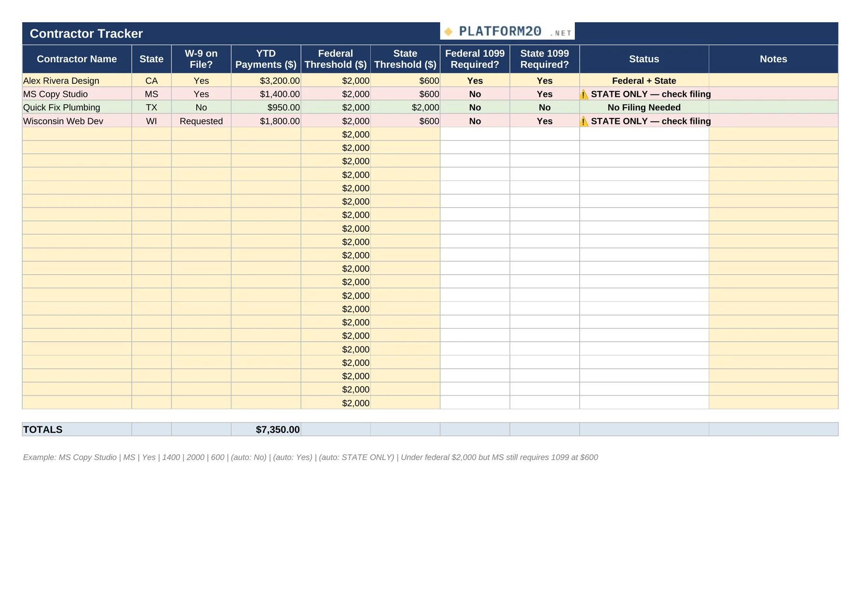The width and height of the screenshot is (868, 613).
Task: Click the Status column header
Action: [x=644, y=59]
